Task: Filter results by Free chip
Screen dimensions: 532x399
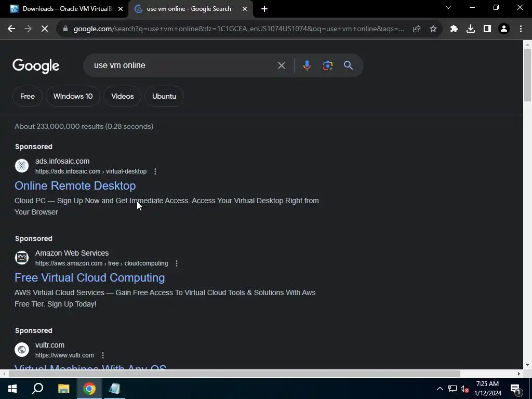Action: click(28, 96)
